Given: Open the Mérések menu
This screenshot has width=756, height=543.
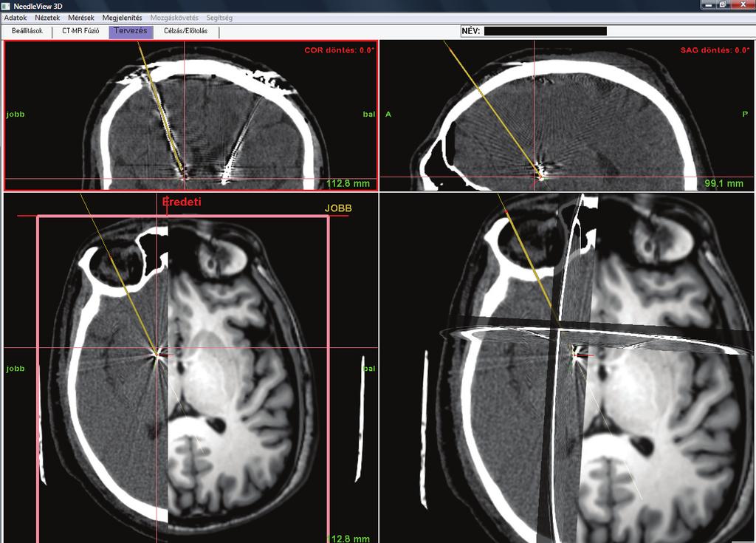Looking at the screenshot, I should [81, 18].
